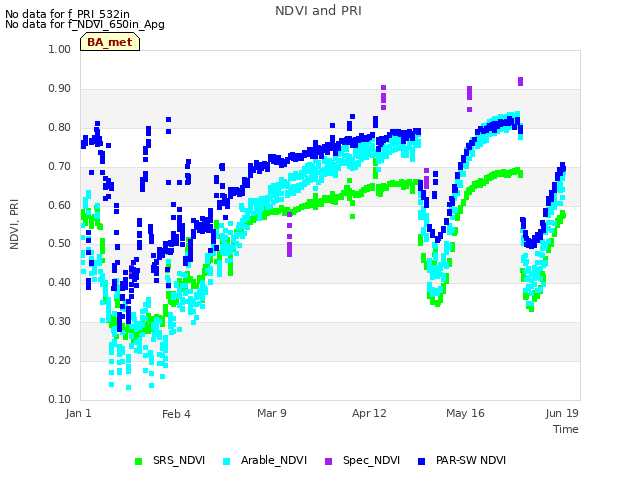The height and width of the screenshot is (480, 640).
Task: Click the 0.80 y-axis tick label
Action: point(60,127)
